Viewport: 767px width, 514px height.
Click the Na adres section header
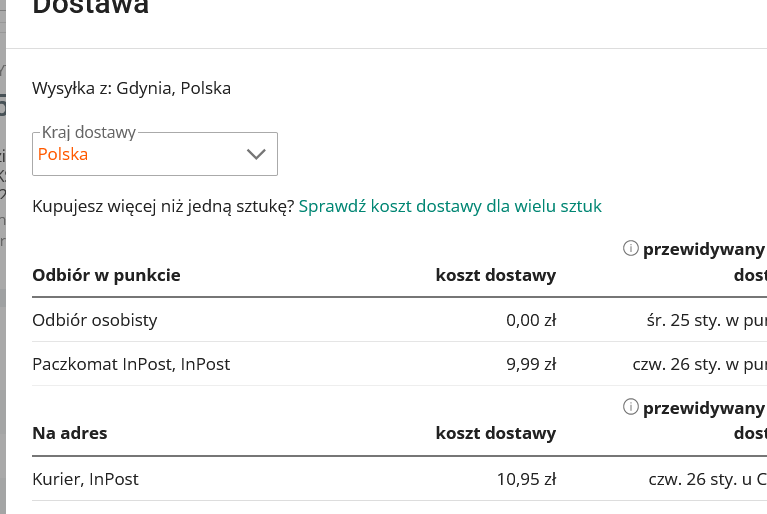(70, 433)
